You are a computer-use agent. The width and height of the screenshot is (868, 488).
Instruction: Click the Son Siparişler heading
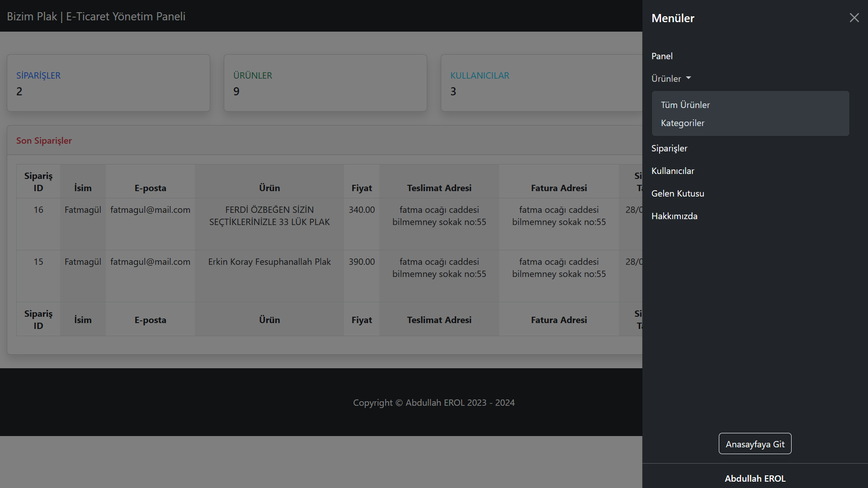(x=44, y=141)
